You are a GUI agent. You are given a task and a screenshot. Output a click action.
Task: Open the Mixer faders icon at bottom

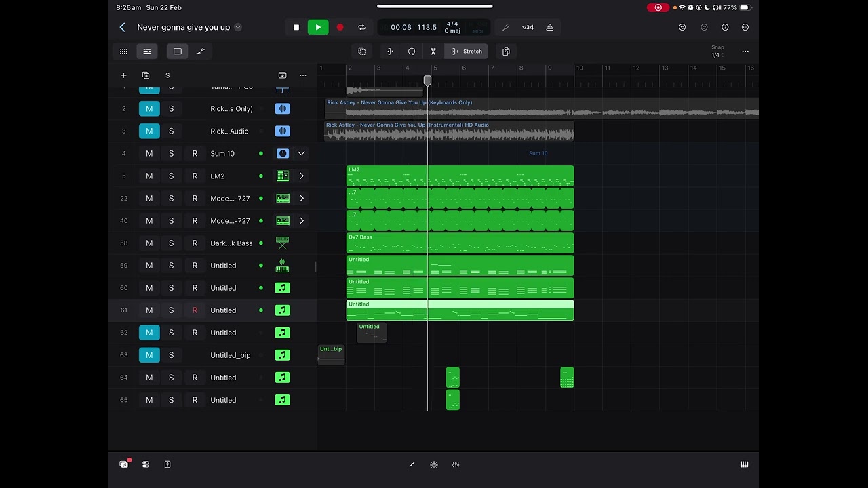tap(456, 464)
